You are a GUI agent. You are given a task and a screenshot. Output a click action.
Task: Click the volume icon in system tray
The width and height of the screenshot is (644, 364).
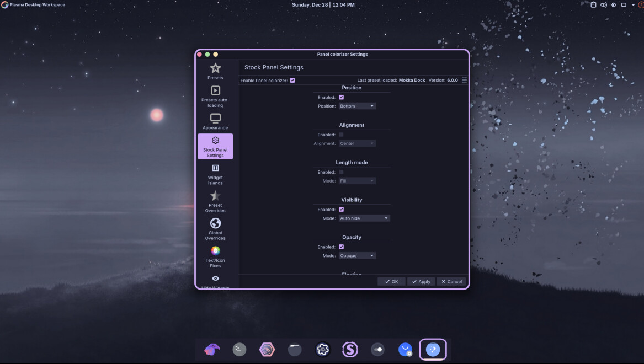(603, 5)
